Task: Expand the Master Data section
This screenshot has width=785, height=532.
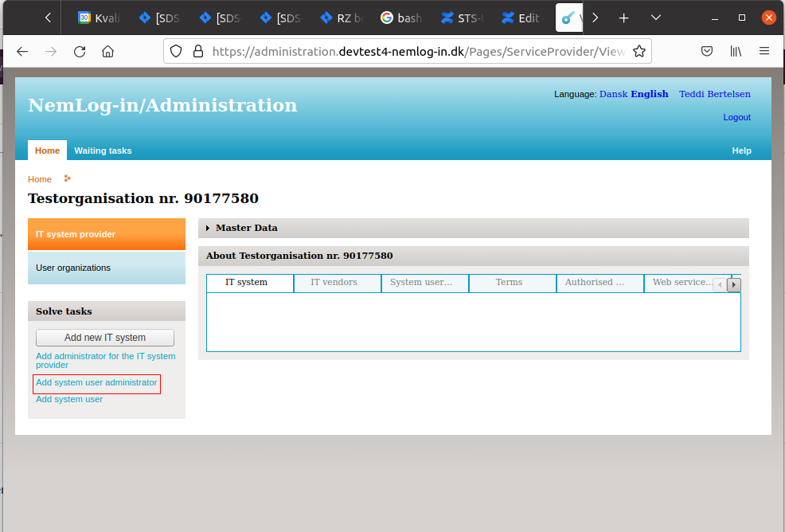Action: pos(246,228)
